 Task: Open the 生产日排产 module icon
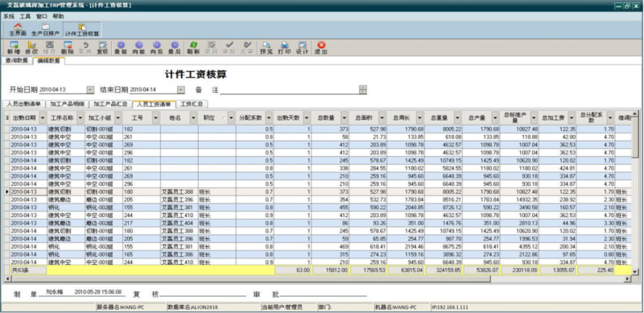46,30
